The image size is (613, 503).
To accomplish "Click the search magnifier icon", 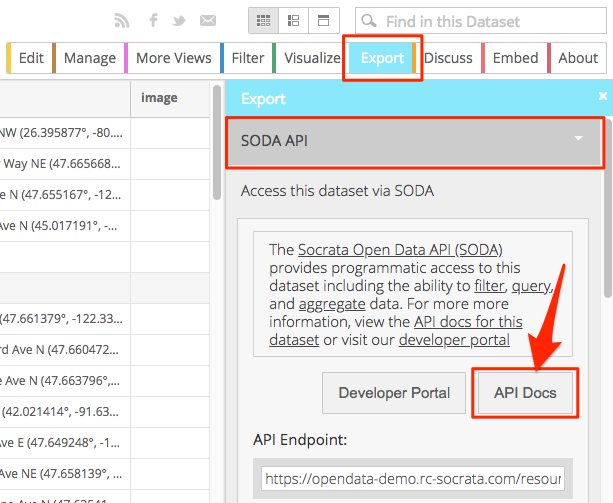I will coord(369,20).
